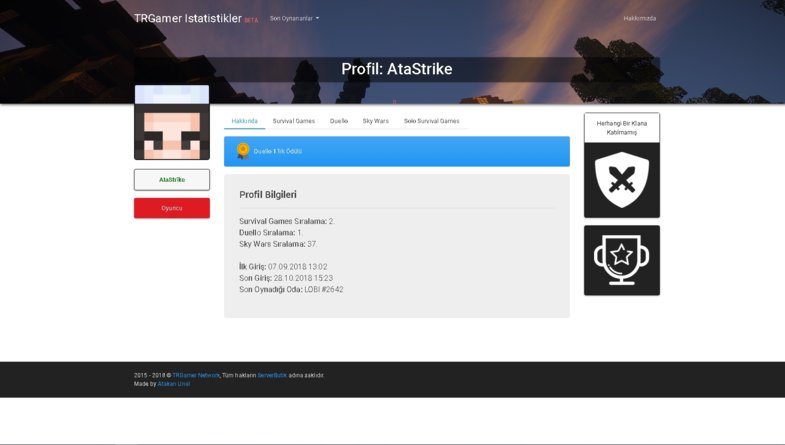This screenshot has width=785, height=445.
Task: Open the ServerBulur footer link
Action: [x=272, y=375]
